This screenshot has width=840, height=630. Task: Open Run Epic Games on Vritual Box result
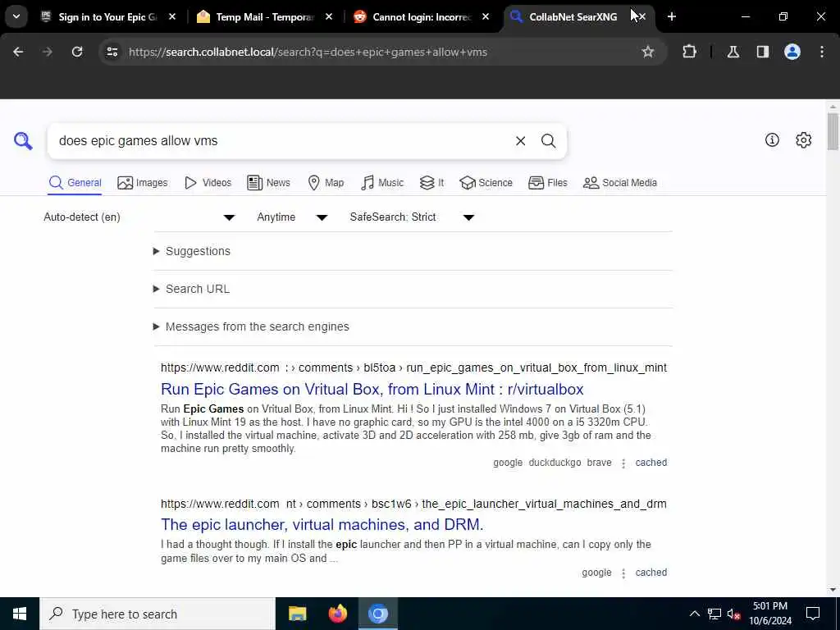pyautogui.click(x=372, y=389)
